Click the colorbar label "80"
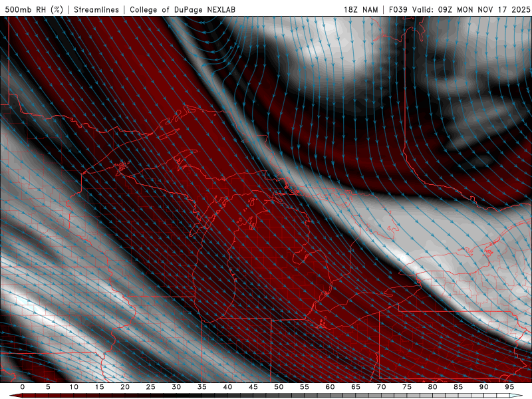532x399 pixels. click(x=432, y=387)
